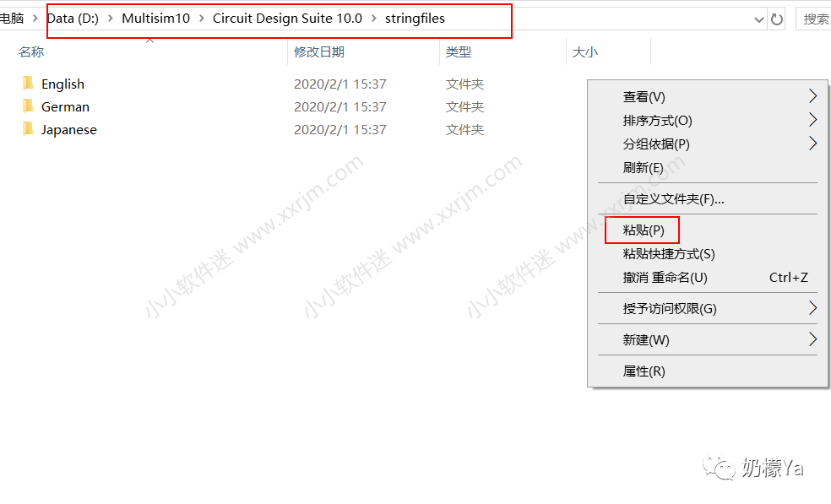Expand address bar history dropdown arrow
This screenshot has width=831, height=504.
(x=759, y=20)
